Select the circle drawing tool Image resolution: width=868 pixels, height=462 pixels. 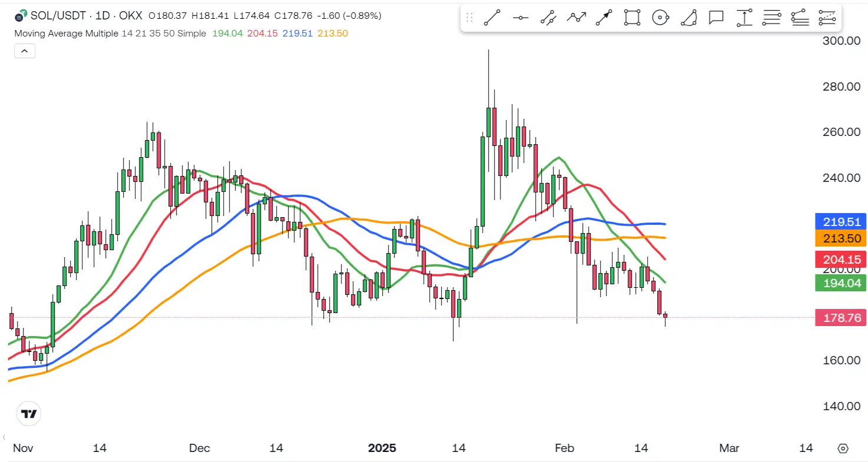[x=661, y=18]
